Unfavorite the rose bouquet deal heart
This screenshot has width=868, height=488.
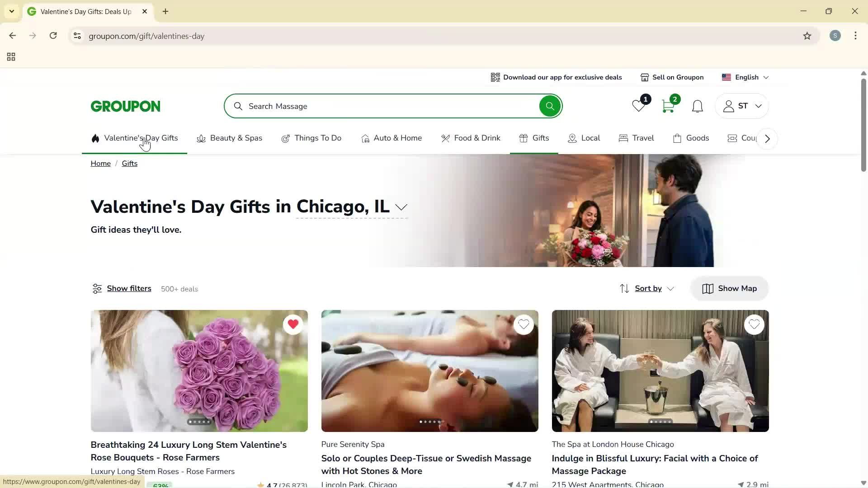coord(293,324)
